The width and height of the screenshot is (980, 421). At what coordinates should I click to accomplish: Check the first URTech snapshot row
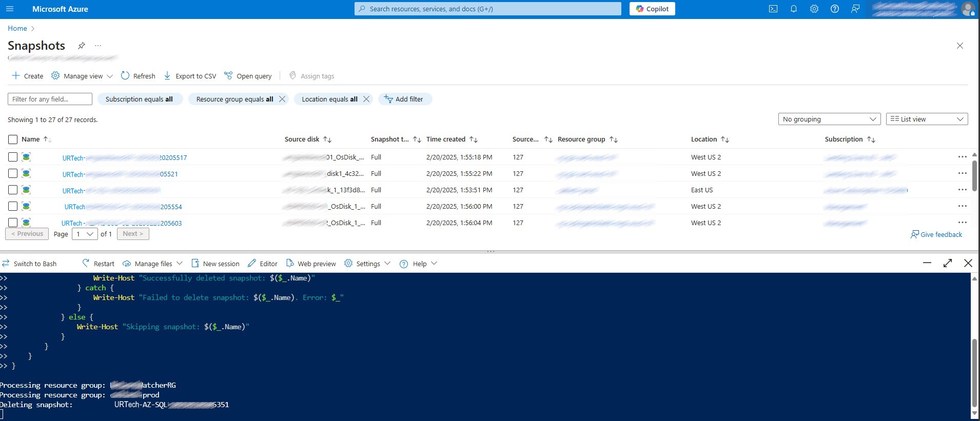click(13, 157)
